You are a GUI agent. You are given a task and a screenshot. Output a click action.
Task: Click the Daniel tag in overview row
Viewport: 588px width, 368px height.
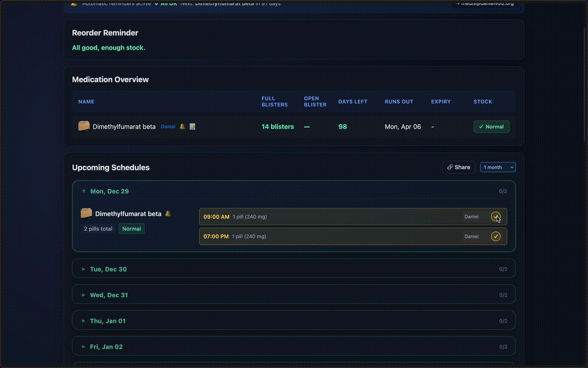[168, 126]
